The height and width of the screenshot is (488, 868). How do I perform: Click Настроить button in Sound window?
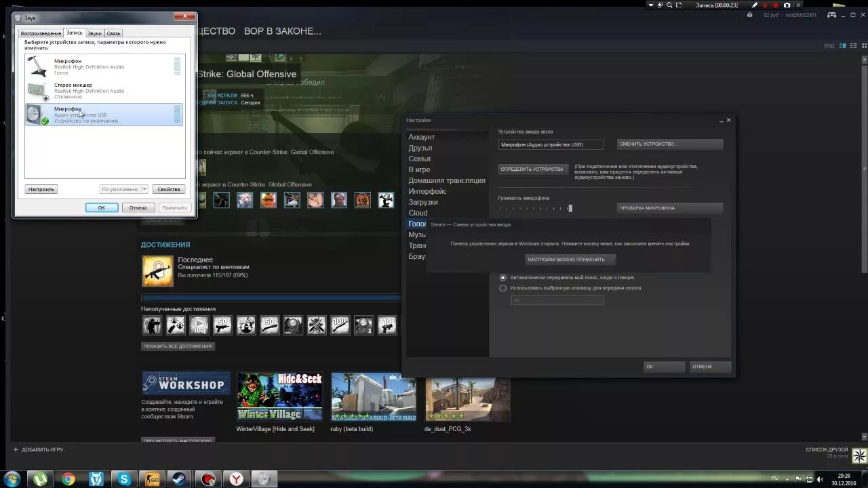pos(41,189)
